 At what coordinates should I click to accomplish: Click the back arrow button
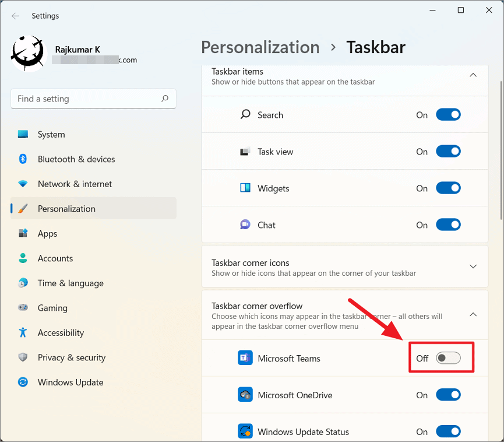[x=15, y=16]
